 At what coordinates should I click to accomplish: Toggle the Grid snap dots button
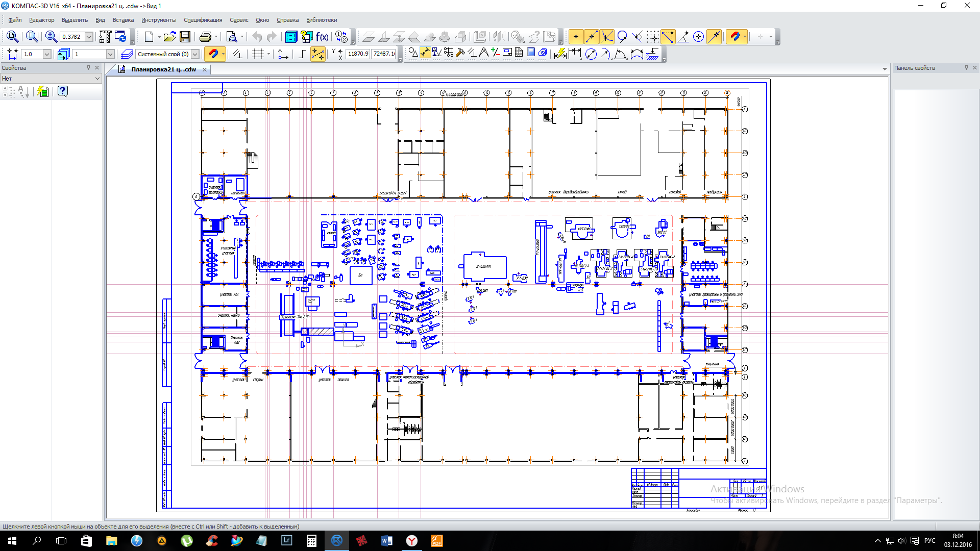pos(652,37)
